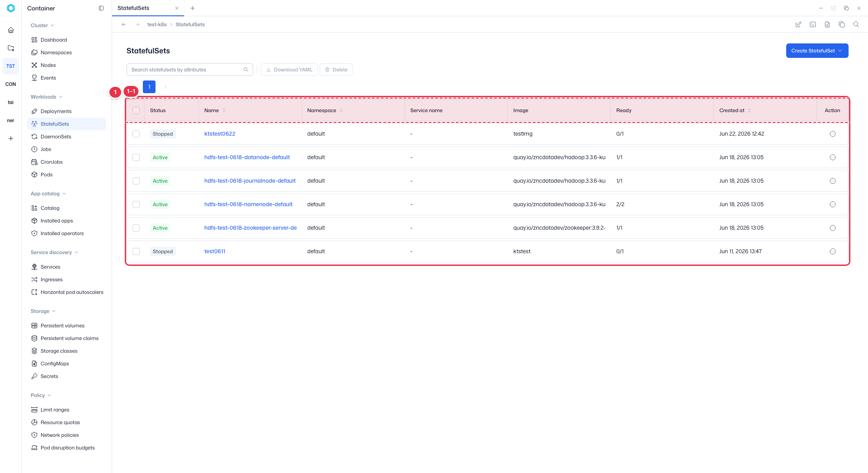The width and height of the screenshot is (868, 473).
Task: Open the document icon in top toolbar
Action: [827, 24]
